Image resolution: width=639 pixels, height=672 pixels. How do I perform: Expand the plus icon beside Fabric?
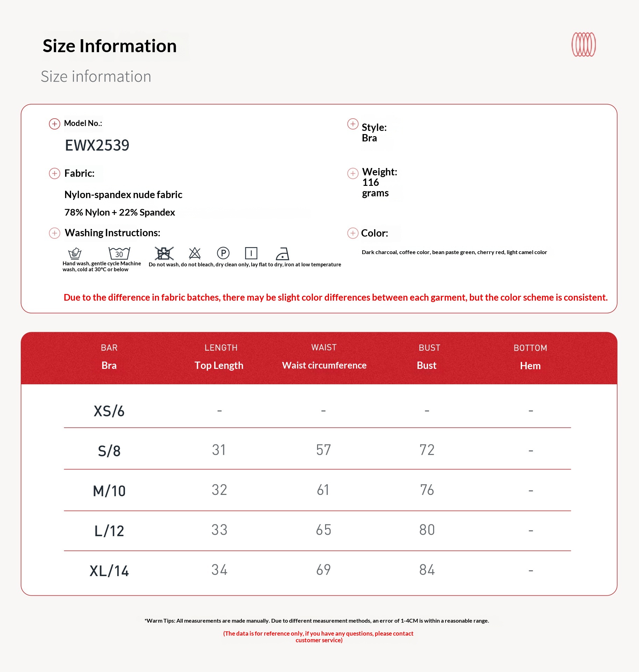pos(55,174)
